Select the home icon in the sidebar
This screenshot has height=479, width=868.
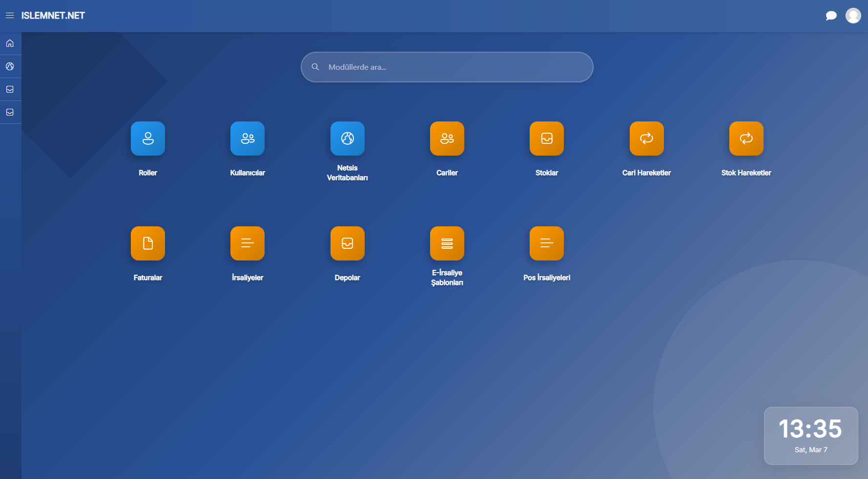(x=10, y=43)
